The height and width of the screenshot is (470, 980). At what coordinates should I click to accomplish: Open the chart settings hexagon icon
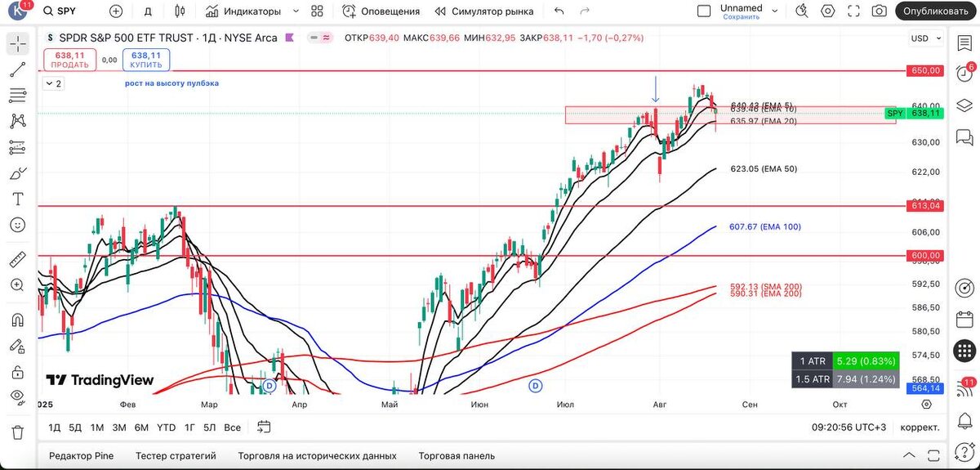click(x=828, y=11)
